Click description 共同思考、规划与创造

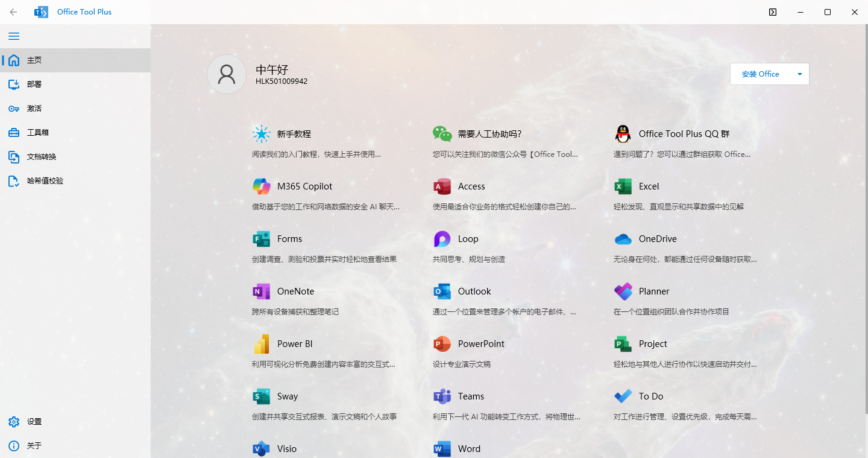(x=469, y=259)
